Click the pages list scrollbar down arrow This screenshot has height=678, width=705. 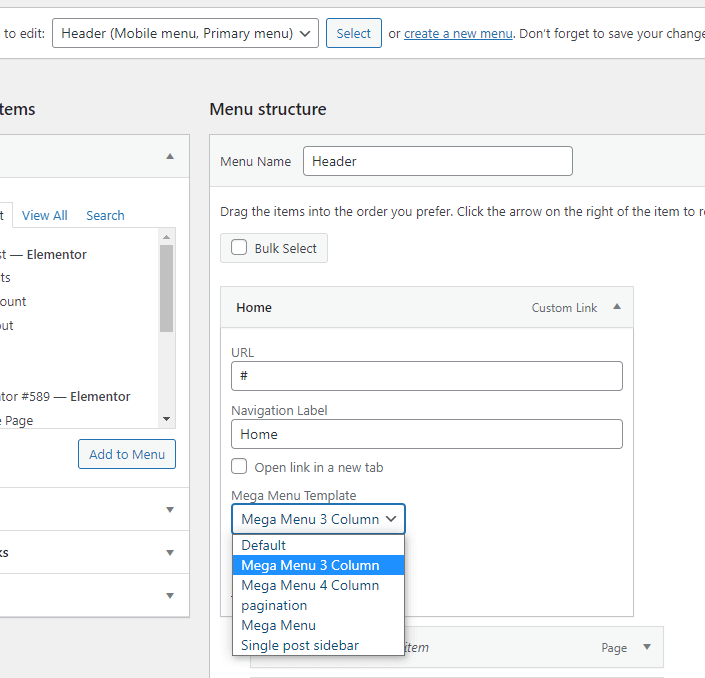(166, 419)
